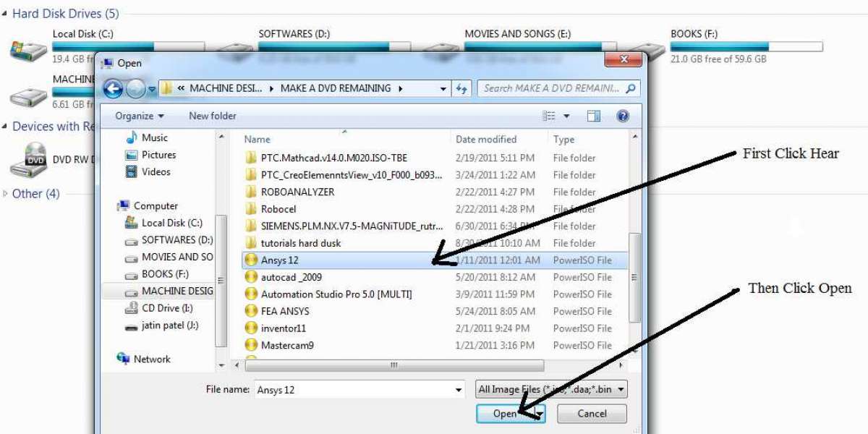
Task: Open the File name history dropdown
Action: coord(459,390)
